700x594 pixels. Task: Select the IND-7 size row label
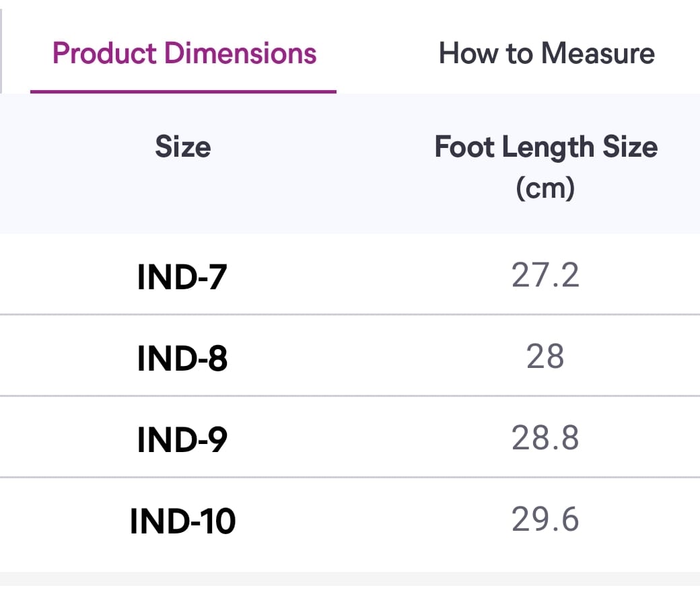tap(182, 276)
